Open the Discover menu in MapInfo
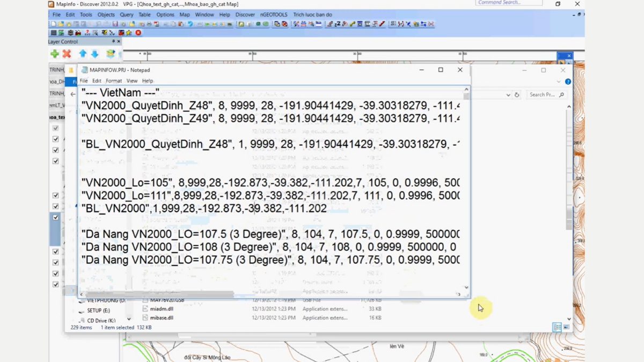The image size is (644, 362). tap(245, 14)
